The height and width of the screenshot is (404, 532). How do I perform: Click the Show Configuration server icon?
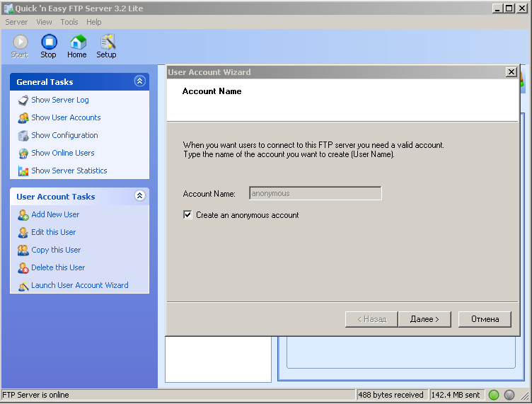pos(23,136)
